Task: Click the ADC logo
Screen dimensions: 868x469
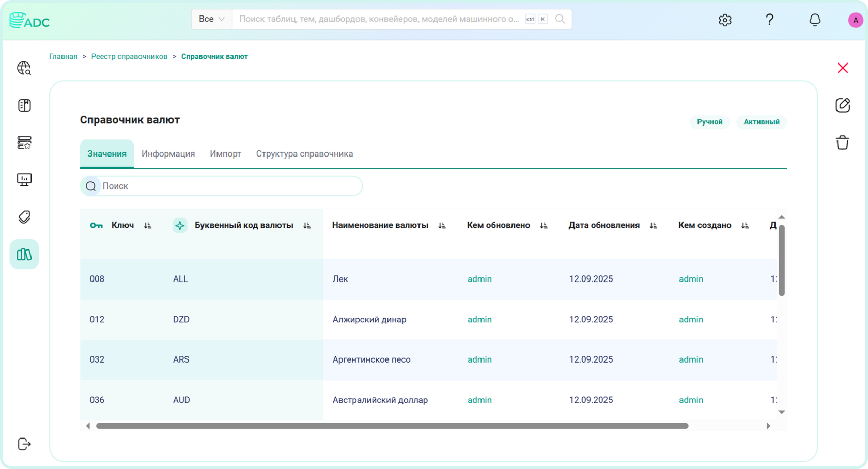Action: 29,21
